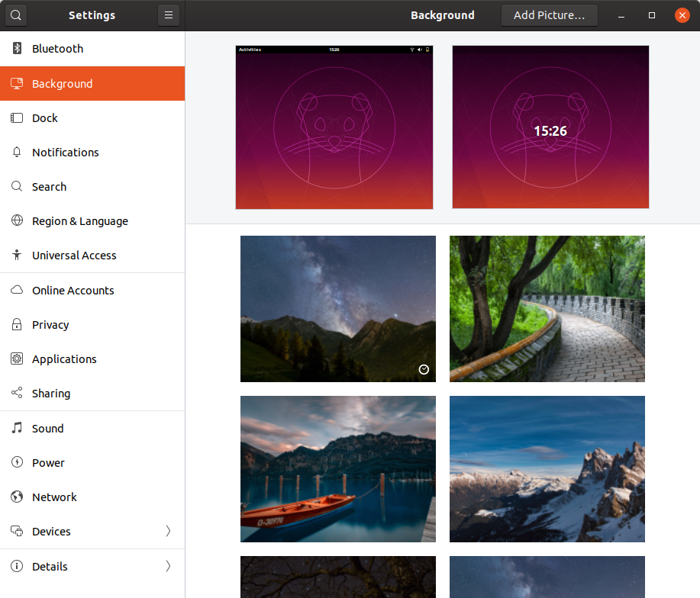Open the Bluetooth settings panel
This screenshot has width=700, height=598.
[92, 49]
